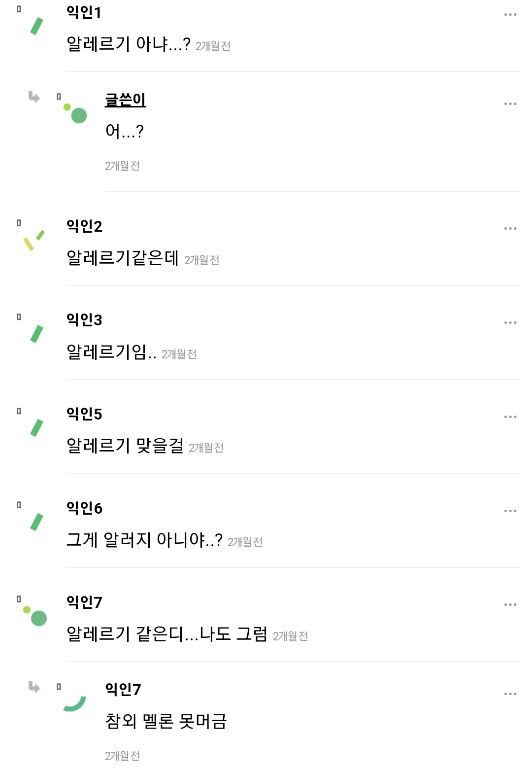Click 익인6's profile avatar
This screenshot has height=771, width=532.
click(x=36, y=522)
